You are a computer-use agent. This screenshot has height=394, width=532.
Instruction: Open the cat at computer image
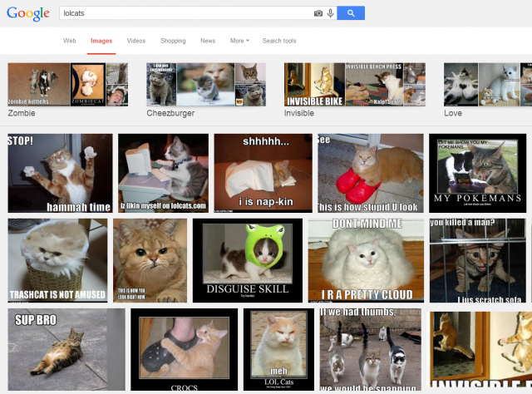click(x=163, y=173)
